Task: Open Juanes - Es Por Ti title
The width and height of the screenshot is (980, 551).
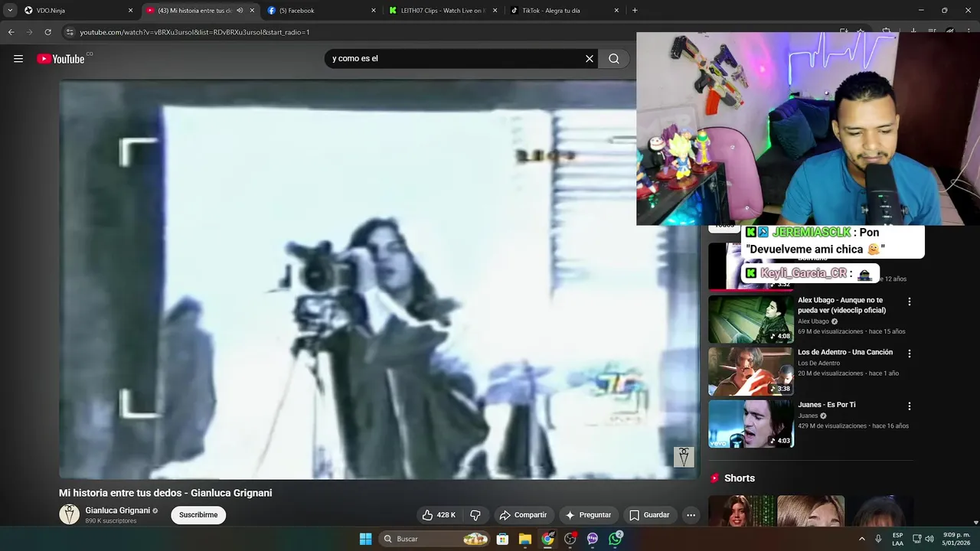Action: [x=827, y=405]
